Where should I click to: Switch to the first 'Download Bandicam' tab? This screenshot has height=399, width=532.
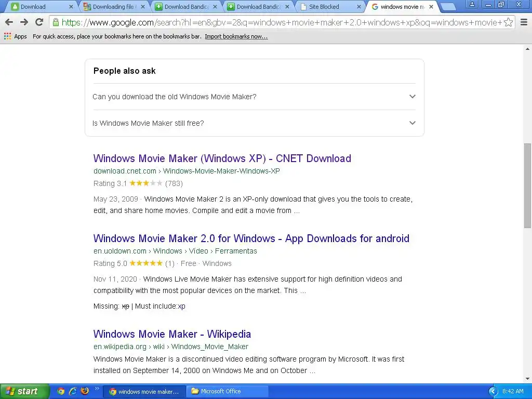coord(187,7)
